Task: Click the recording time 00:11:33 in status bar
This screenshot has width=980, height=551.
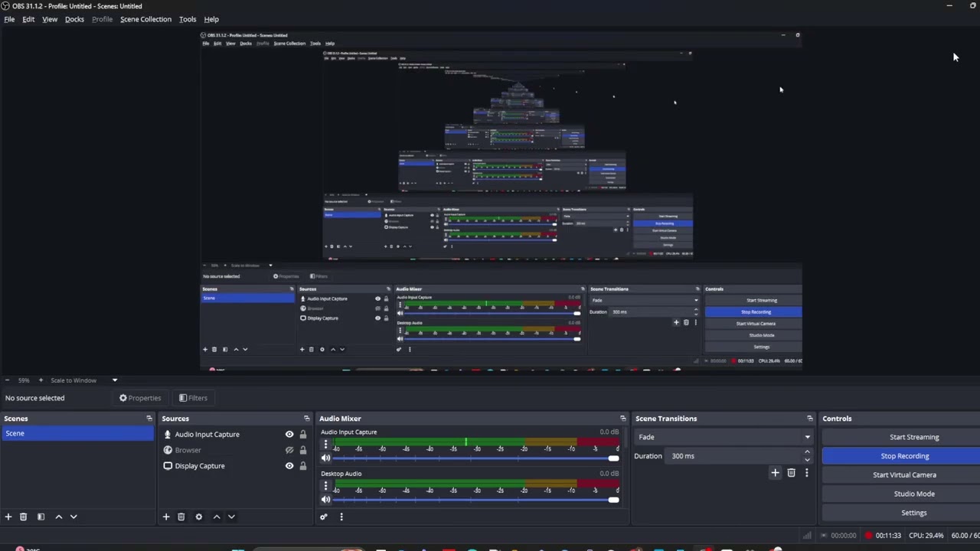Action: (888, 536)
